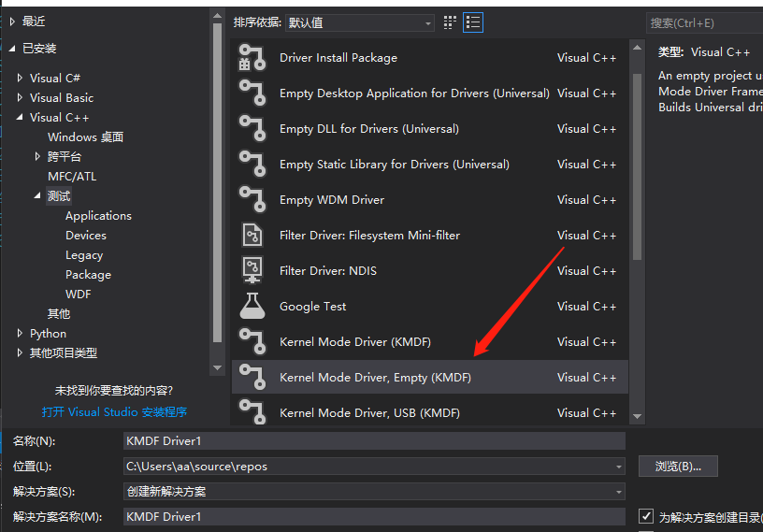
Task: Click the template list scrollbar thumb
Action: click(x=637, y=166)
